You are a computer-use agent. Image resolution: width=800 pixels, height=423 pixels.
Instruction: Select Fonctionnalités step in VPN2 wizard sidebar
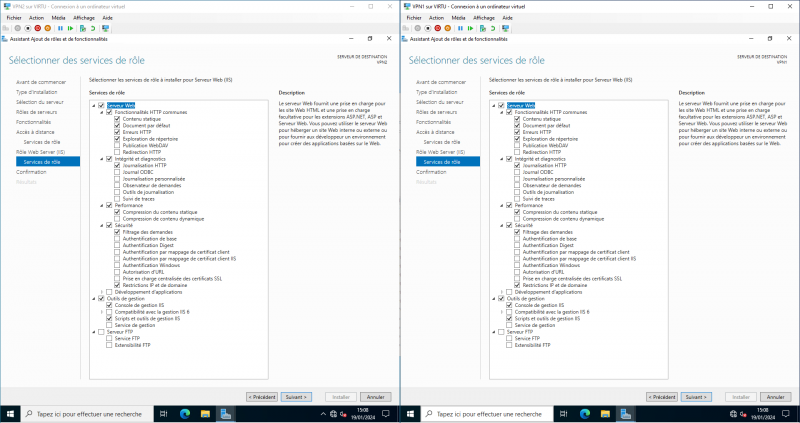coord(34,122)
